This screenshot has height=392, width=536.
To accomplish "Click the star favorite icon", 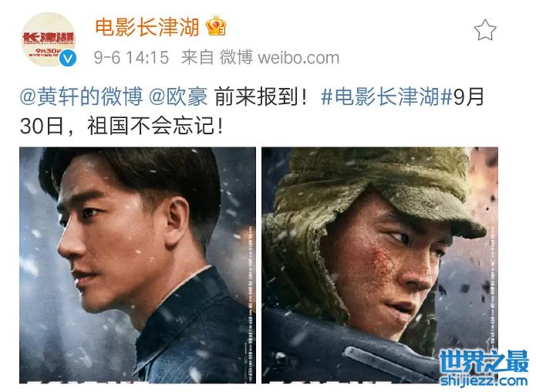I will (x=485, y=30).
